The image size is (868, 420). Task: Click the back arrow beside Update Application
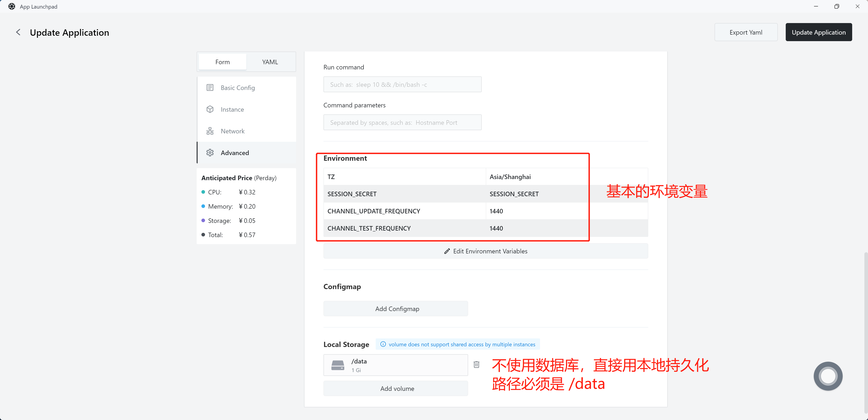pyautogui.click(x=18, y=32)
